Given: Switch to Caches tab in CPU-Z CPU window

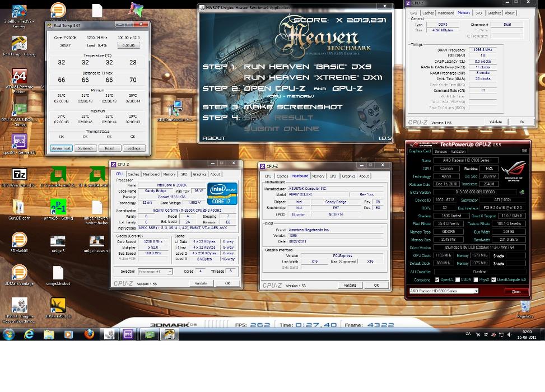Looking at the screenshot, I should [x=133, y=175].
